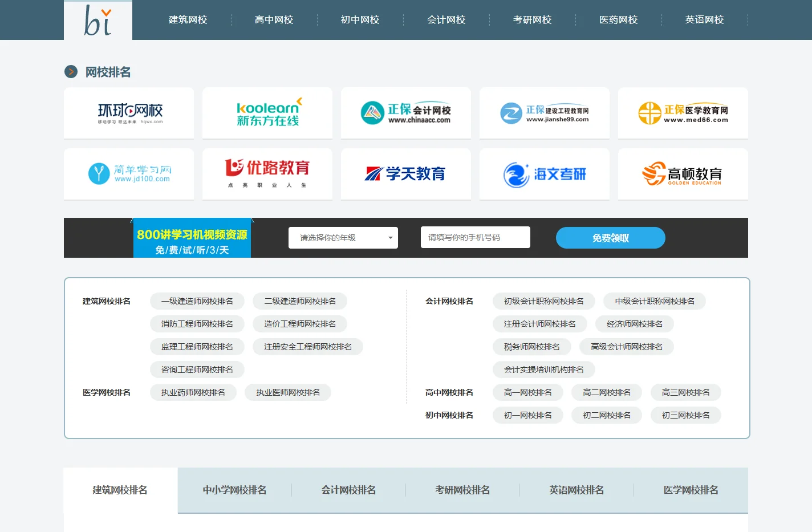This screenshot has height=532, width=812.
Task: Open 初一网校排名 link
Action: tap(528, 415)
